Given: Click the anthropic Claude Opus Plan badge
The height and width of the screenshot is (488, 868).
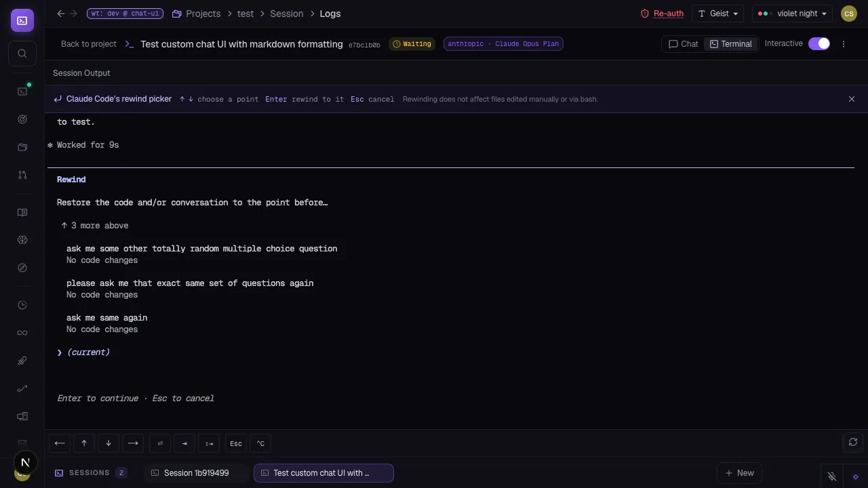Looking at the screenshot, I should pos(503,44).
